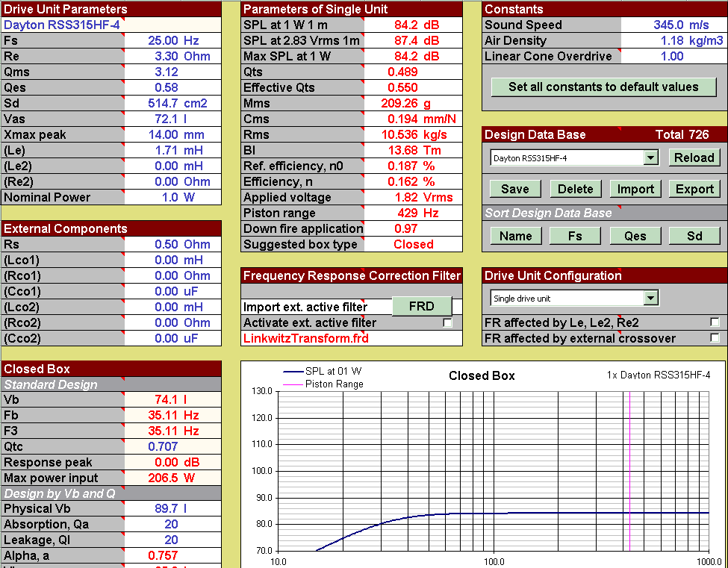Edit the Absorption, Qa value 20

(172, 525)
